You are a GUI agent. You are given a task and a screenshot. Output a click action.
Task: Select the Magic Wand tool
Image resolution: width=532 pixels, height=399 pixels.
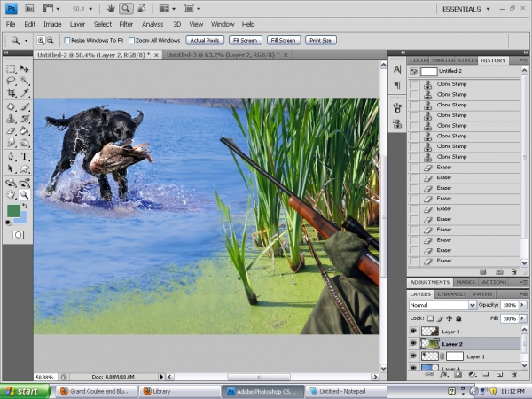24,81
